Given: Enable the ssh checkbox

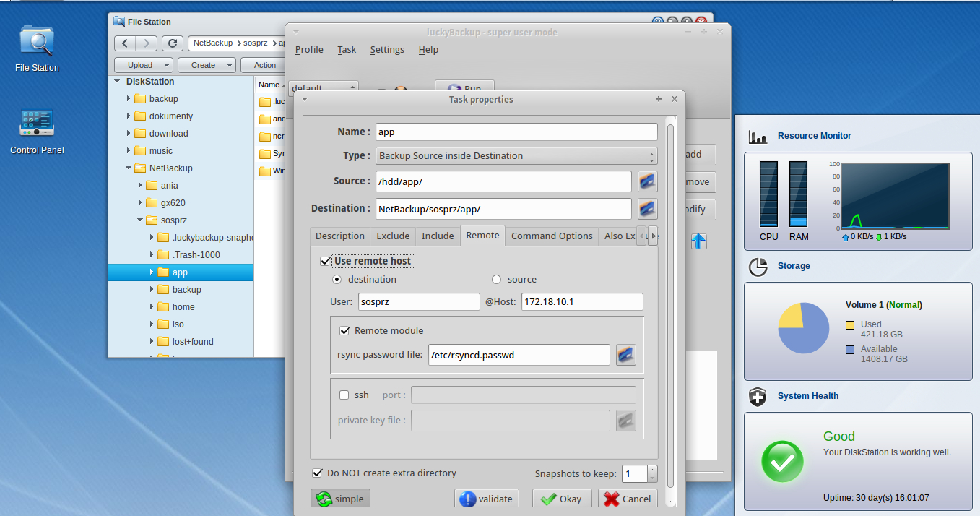Looking at the screenshot, I should 344,395.
